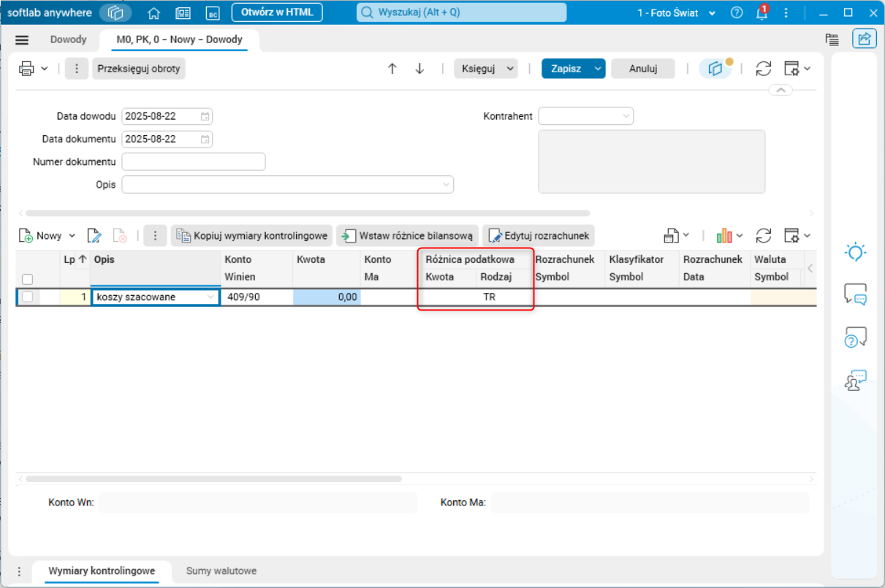The height and width of the screenshot is (588, 885).
Task: Click the edit row pencil icon
Action: (x=94, y=235)
